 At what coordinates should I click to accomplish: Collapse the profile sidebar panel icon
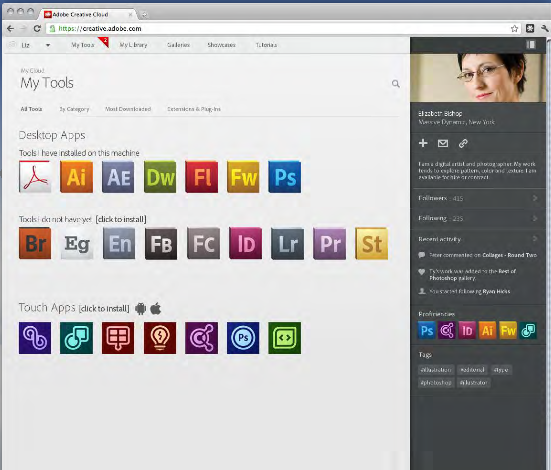coord(531,44)
